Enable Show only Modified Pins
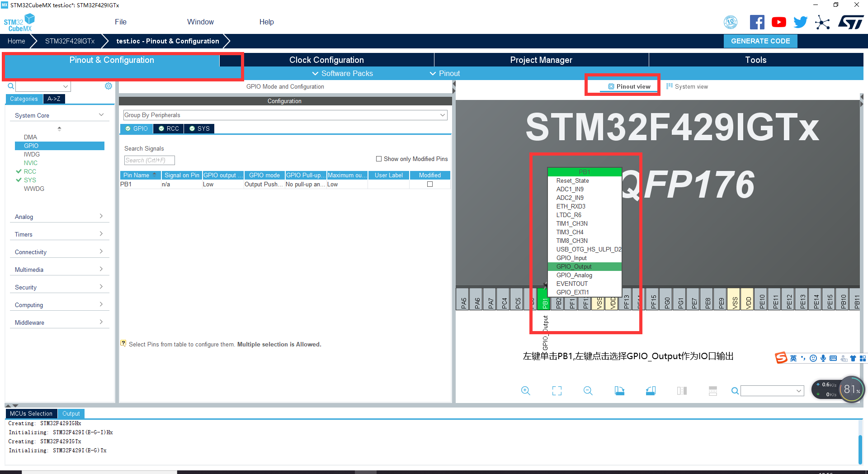This screenshot has height=474, width=868. tap(379, 159)
